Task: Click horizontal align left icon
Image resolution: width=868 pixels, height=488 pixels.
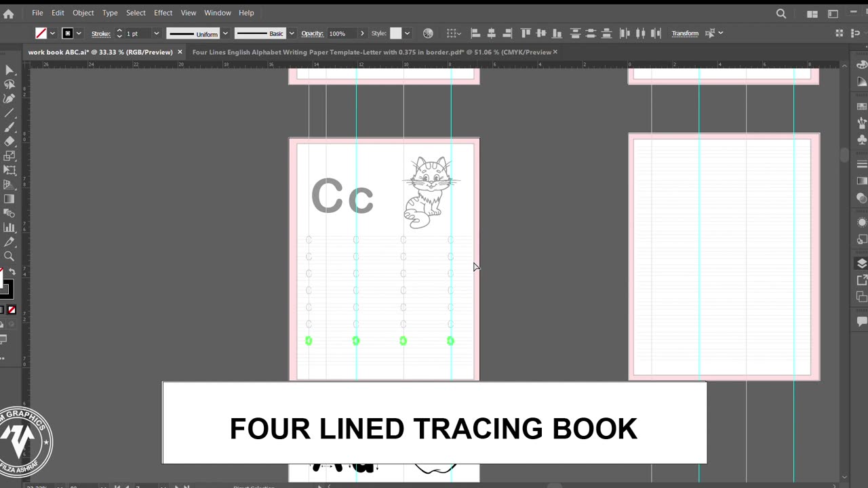Action: click(475, 33)
